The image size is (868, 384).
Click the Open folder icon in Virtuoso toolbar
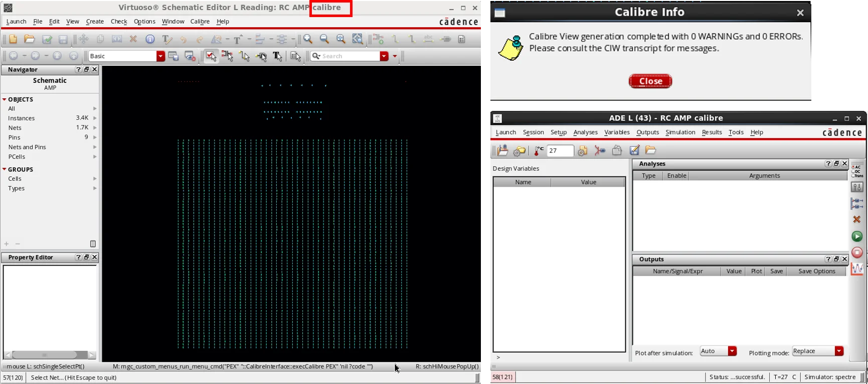click(30, 39)
